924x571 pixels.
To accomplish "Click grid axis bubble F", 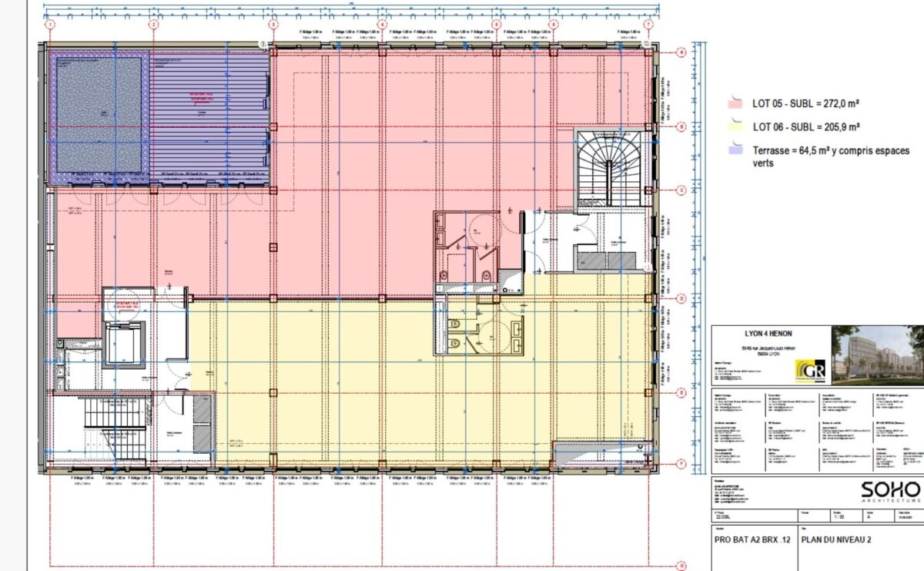I will click(681, 463).
